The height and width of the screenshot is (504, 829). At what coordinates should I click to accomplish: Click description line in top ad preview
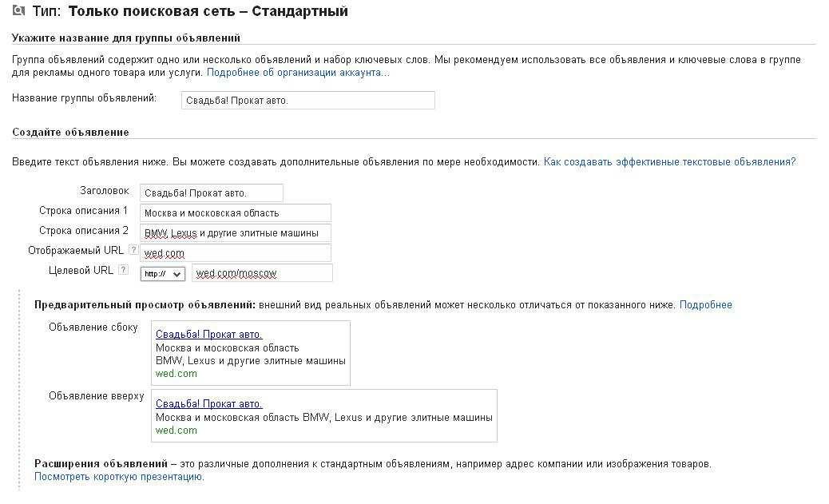(323, 417)
